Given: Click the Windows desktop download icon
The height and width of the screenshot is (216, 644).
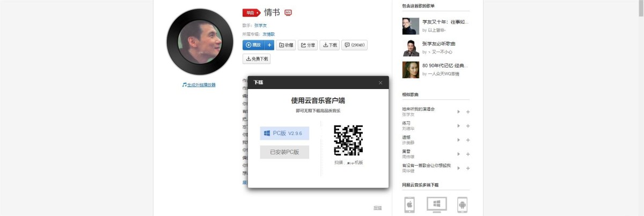Looking at the screenshot, I should tap(436, 204).
